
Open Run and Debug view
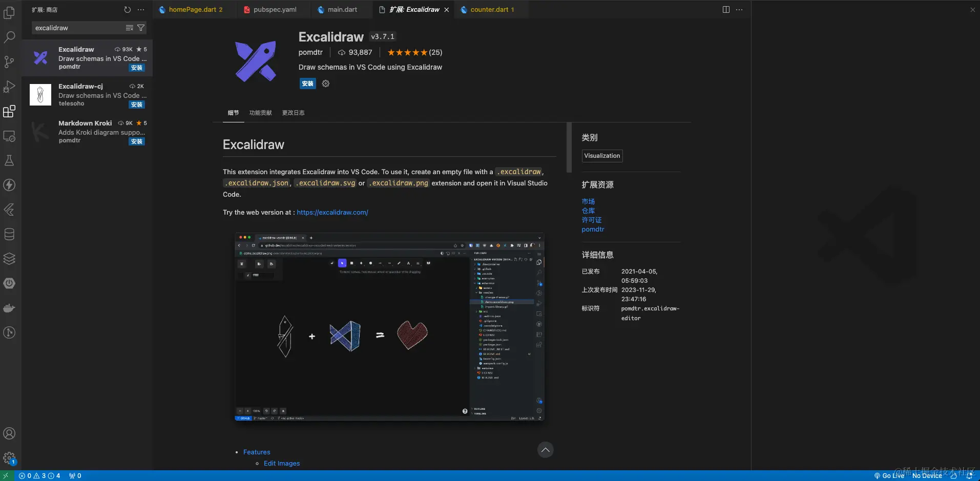pyautogui.click(x=9, y=86)
